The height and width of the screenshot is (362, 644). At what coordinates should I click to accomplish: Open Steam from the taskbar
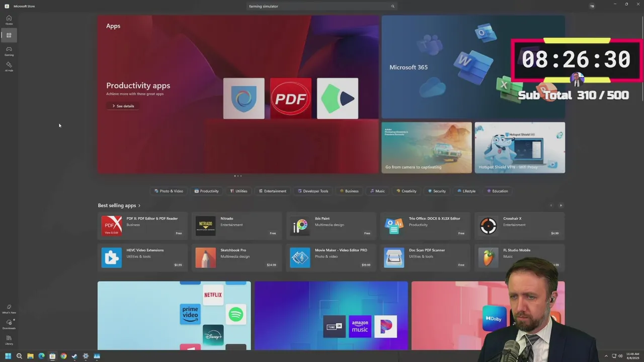(74, 356)
